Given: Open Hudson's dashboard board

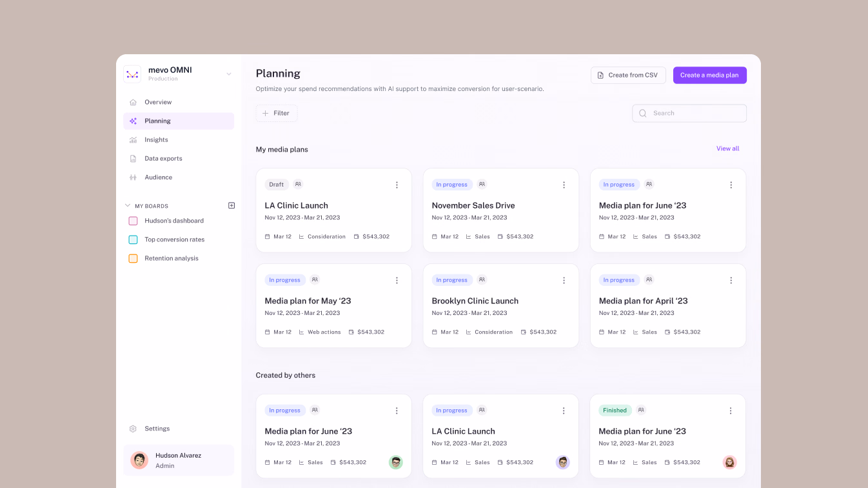Looking at the screenshot, I should click(x=174, y=221).
